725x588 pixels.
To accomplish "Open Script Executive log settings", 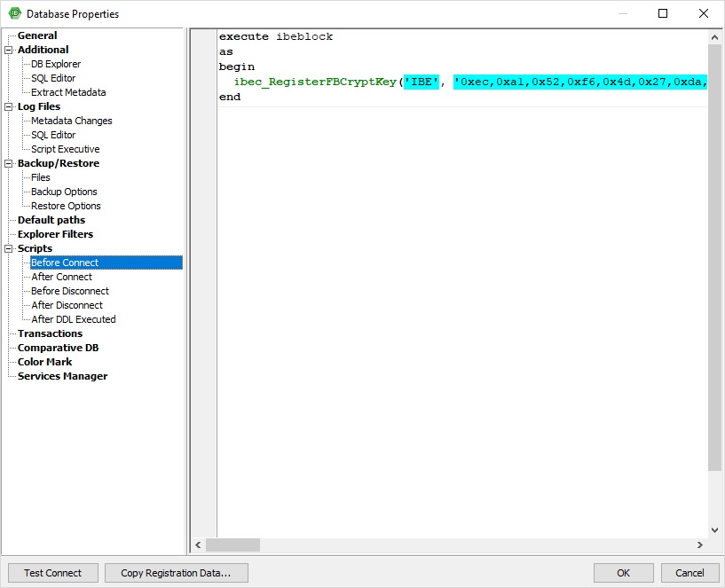I will click(x=65, y=149).
